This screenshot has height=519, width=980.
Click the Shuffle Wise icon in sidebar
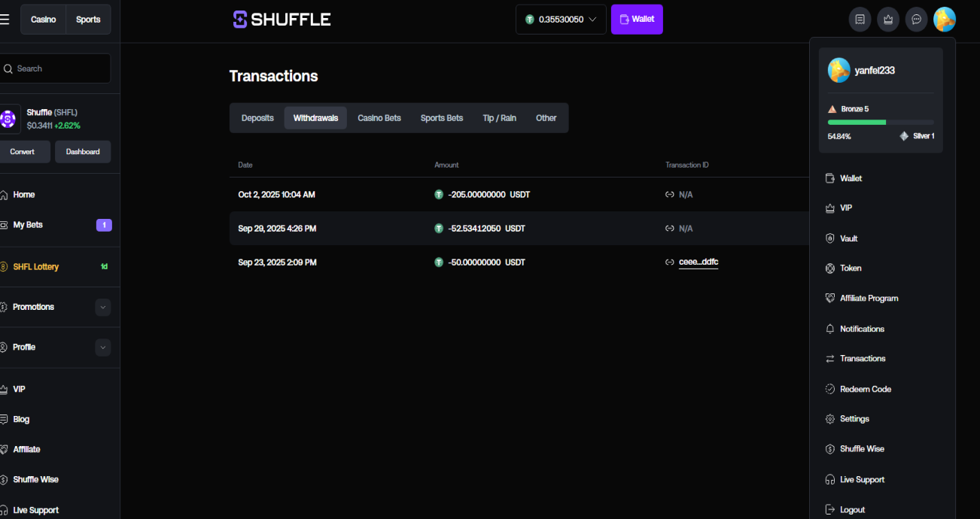pyautogui.click(x=5, y=480)
